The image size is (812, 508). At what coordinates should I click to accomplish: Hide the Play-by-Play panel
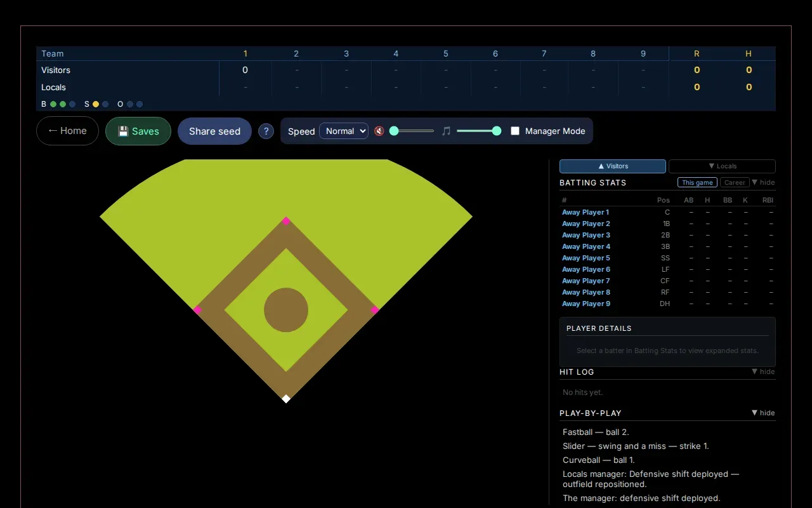(763, 413)
